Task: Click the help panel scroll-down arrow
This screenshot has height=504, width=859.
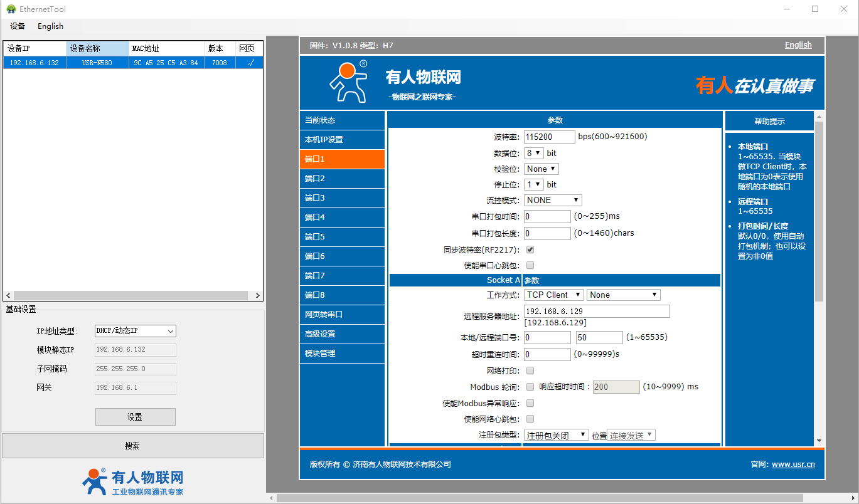Action: (819, 441)
